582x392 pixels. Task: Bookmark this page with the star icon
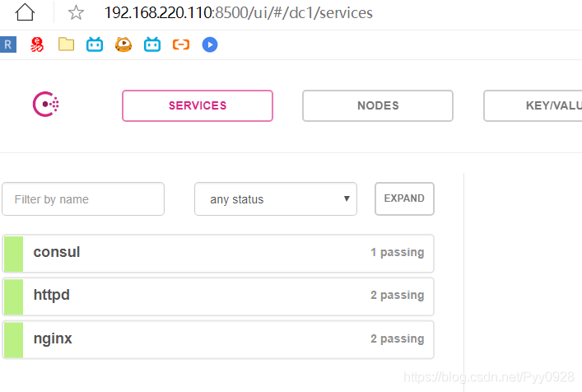(76, 12)
